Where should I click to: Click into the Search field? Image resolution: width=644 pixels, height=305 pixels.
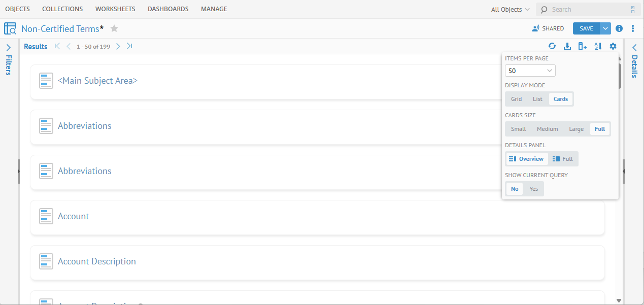(x=589, y=9)
